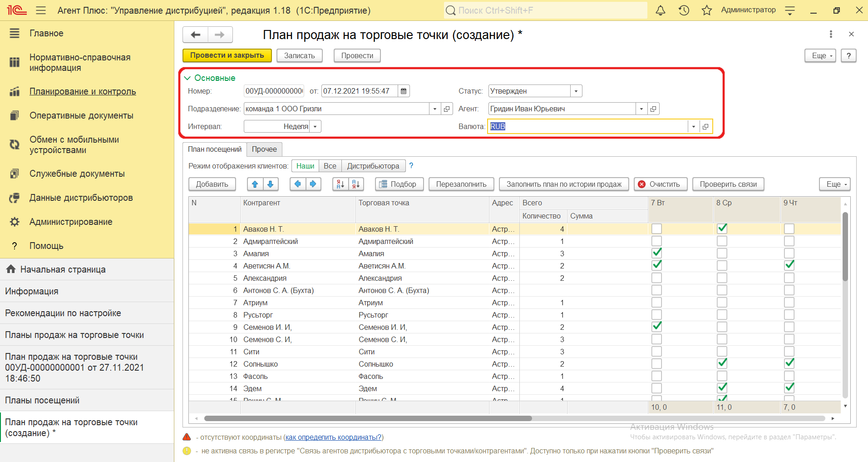Click Добавить button
The image size is (868, 462).
(212, 184)
